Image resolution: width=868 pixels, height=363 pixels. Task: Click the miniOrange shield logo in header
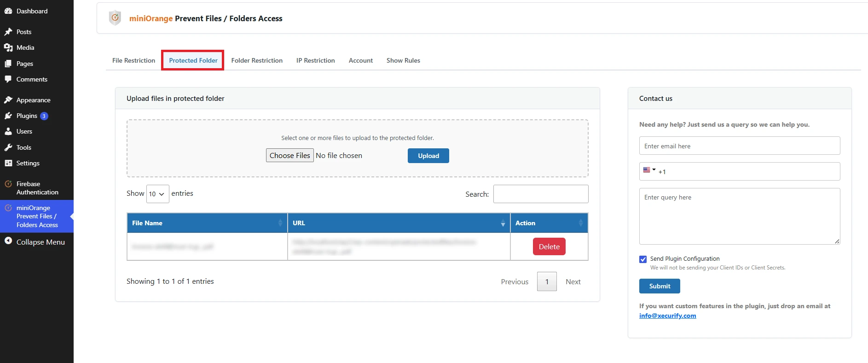(115, 18)
